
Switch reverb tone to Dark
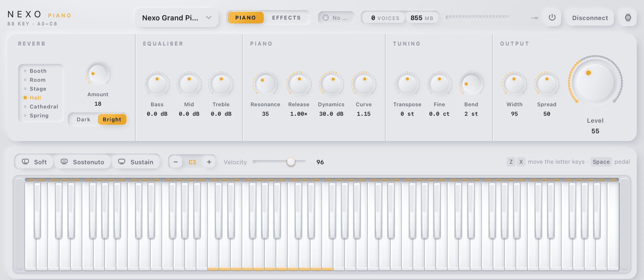click(x=83, y=119)
